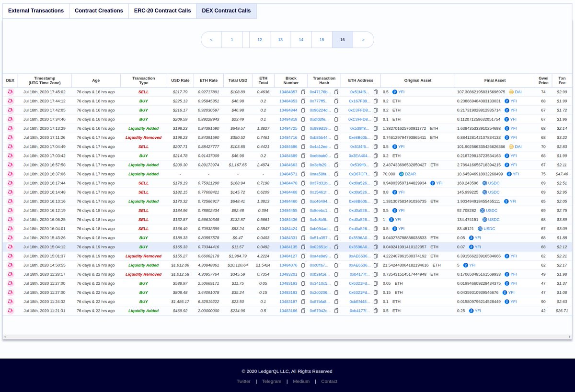Copy transaction hash 0x47176b... via clipboard icon

point(336,92)
